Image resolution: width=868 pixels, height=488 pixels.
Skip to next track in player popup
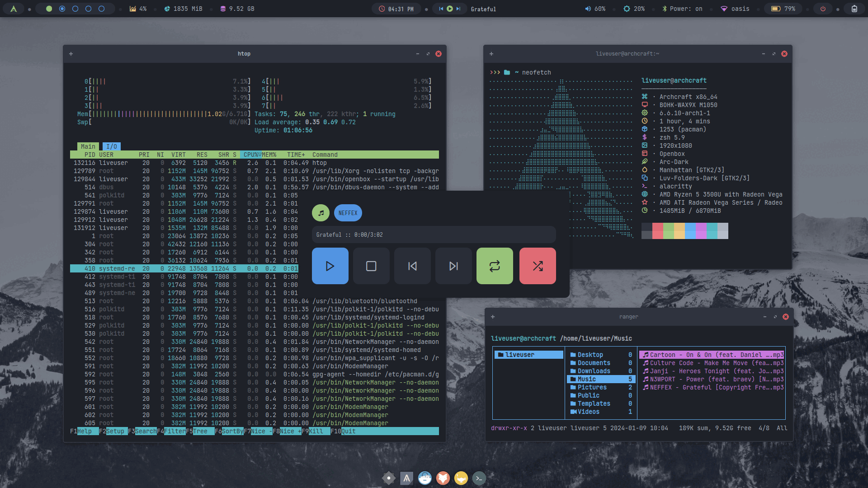point(453,266)
